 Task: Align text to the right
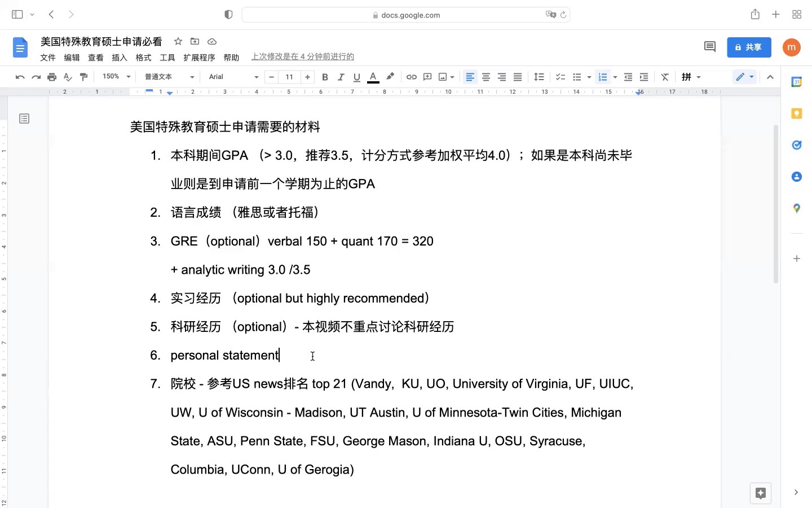(502, 77)
